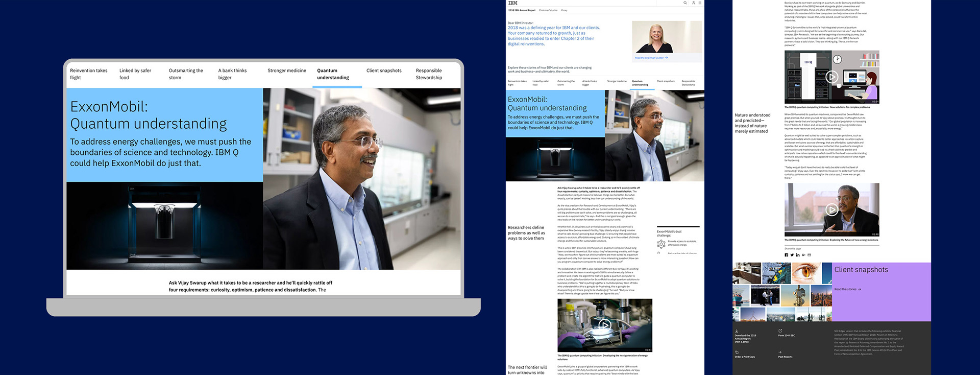
Task: Click the Client snapshots heading in purple panel
Action: point(861,270)
